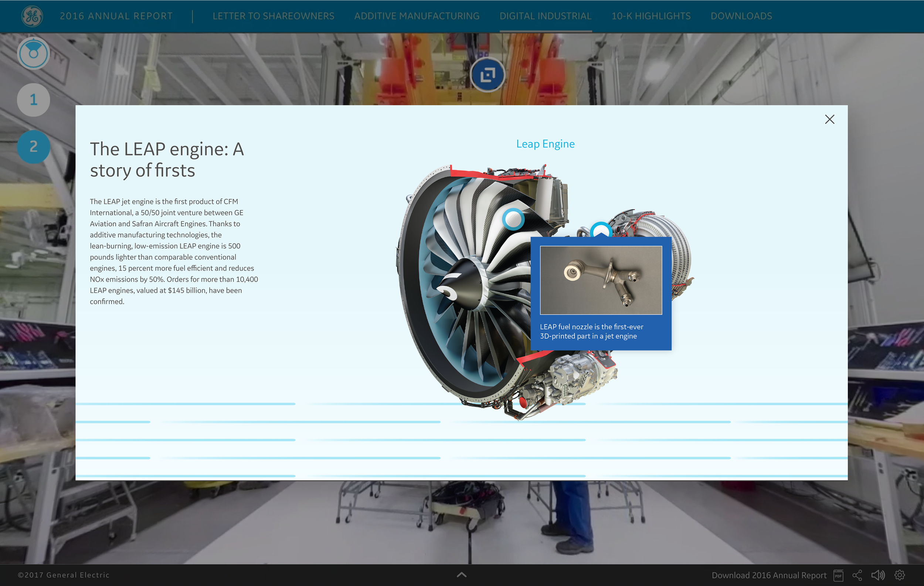
Task: Jump to scene number 1
Action: click(x=33, y=100)
